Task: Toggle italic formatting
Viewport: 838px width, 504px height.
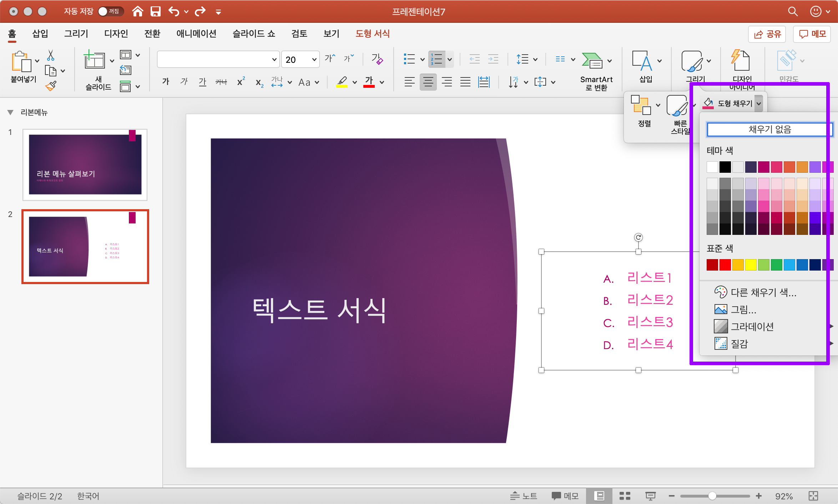Action: pos(184,82)
